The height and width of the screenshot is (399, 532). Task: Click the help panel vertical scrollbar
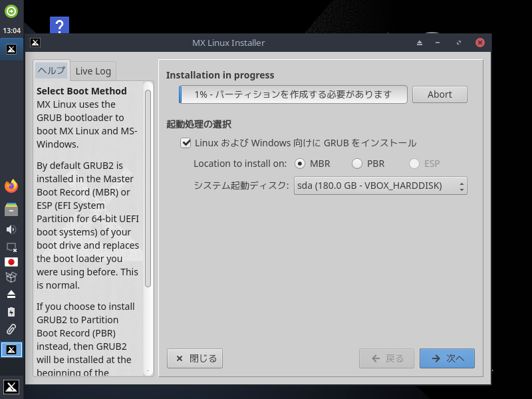point(148,188)
